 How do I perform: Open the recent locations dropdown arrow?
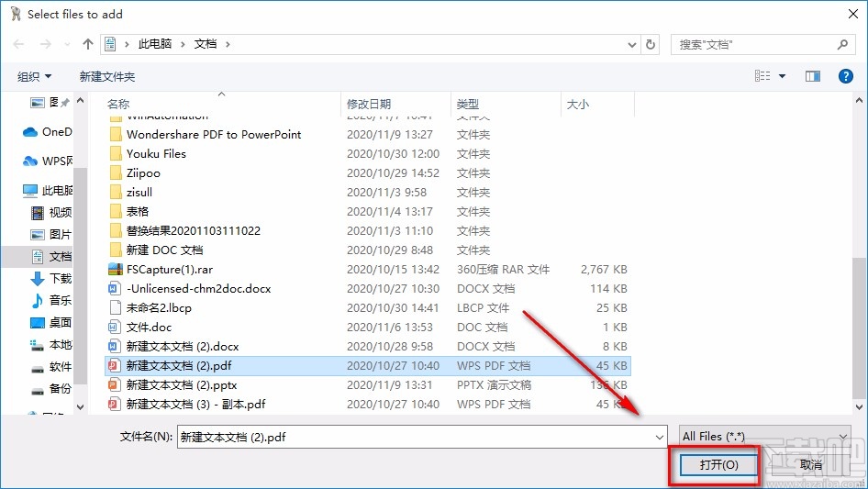(67, 45)
